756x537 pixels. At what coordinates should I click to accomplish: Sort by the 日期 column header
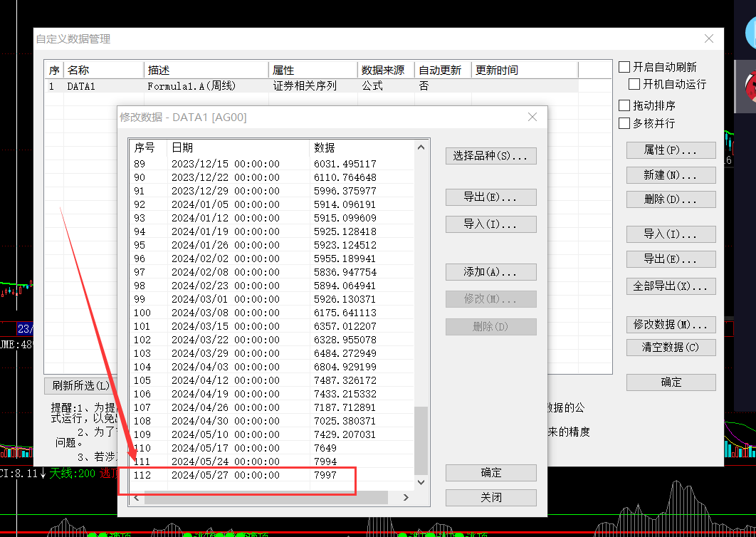coord(238,147)
